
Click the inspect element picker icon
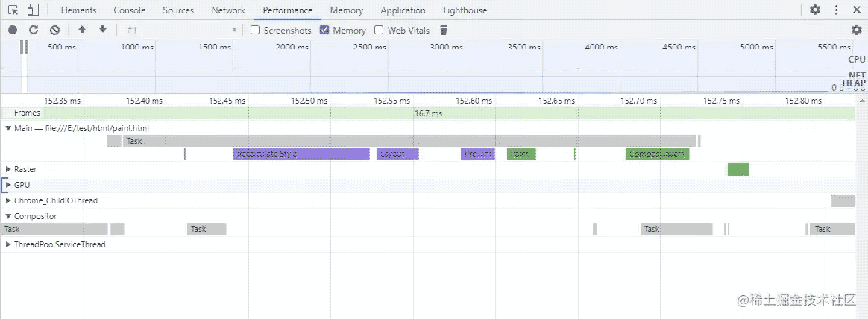(13, 10)
